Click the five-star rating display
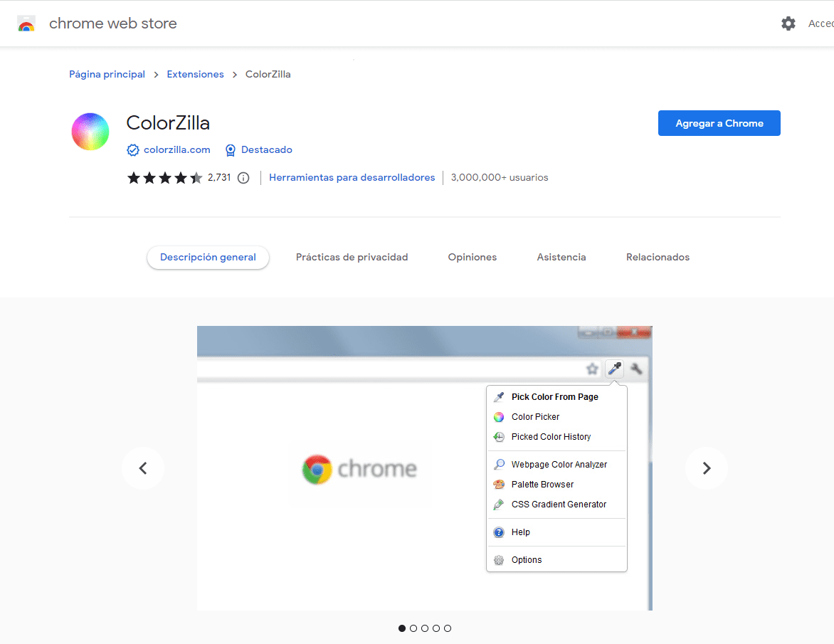This screenshot has height=644, width=834. coord(164,178)
